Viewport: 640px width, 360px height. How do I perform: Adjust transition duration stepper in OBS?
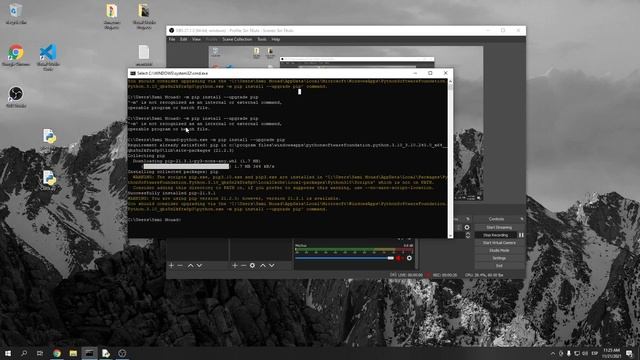[x=468, y=235]
